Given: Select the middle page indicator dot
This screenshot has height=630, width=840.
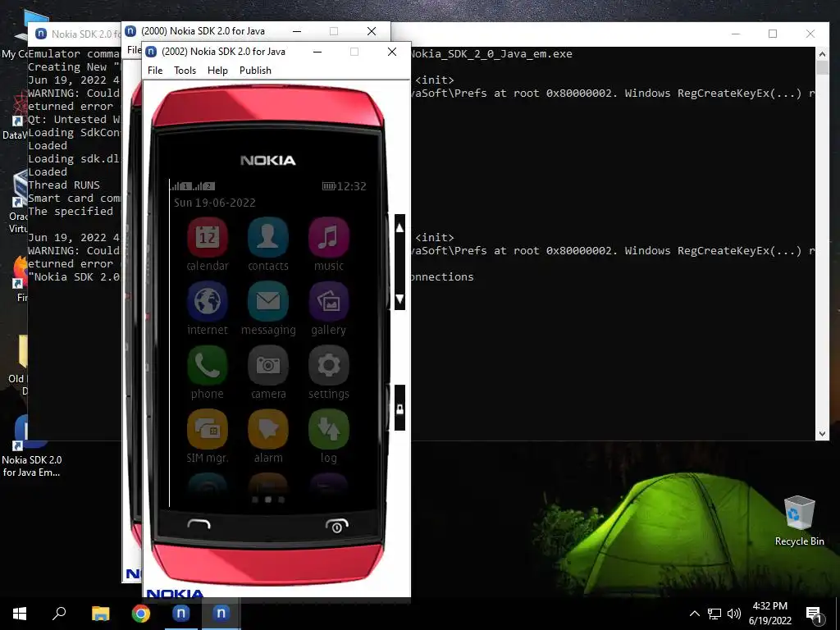Looking at the screenshot, I should tap(268, 500).
